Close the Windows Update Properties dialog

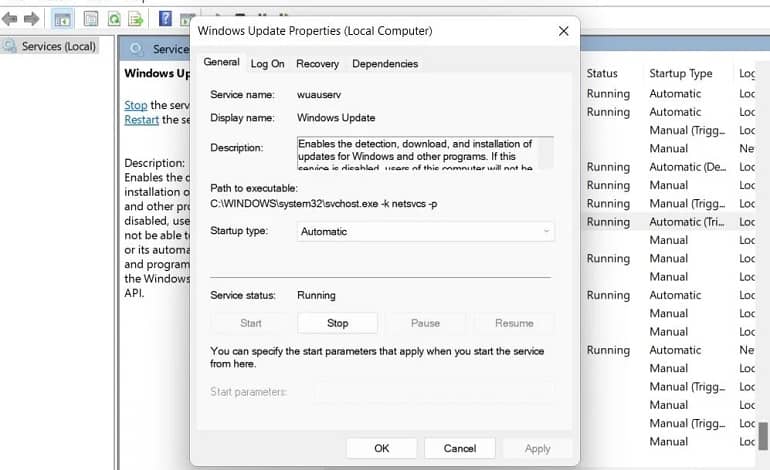[563, 31]
